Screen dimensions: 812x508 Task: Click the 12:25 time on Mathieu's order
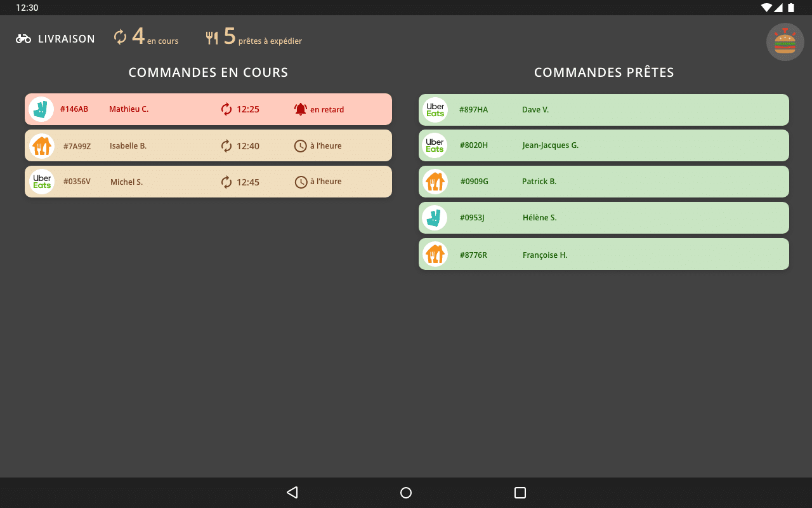(x=248, y=109)
